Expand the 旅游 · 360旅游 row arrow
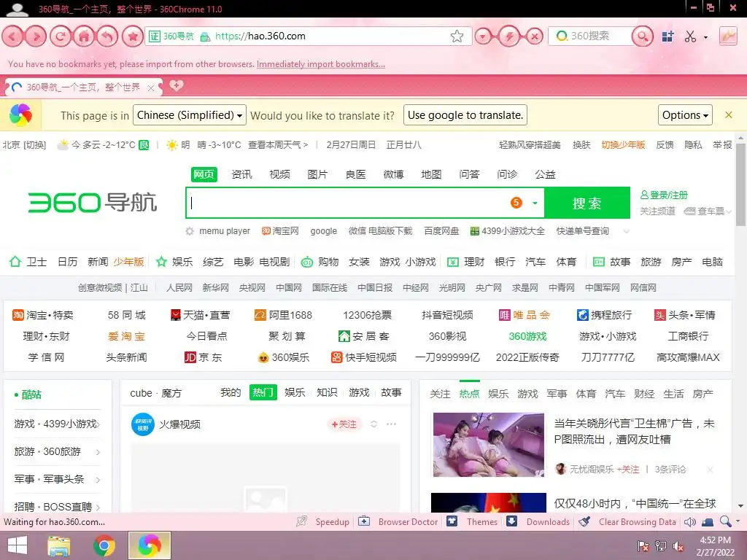Image resolution: width=747 pixels, height=560 pixels. 98,452
